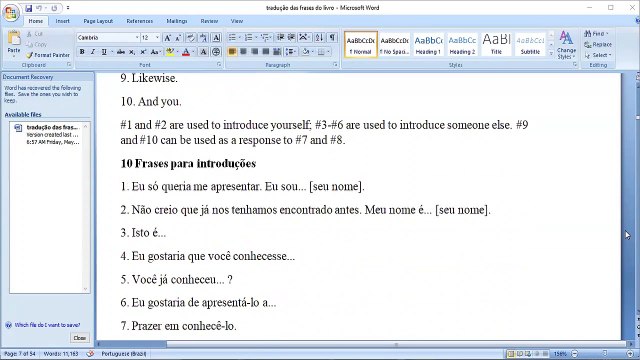
Task: Open the Insert tab
Action: tap(62, 21)
